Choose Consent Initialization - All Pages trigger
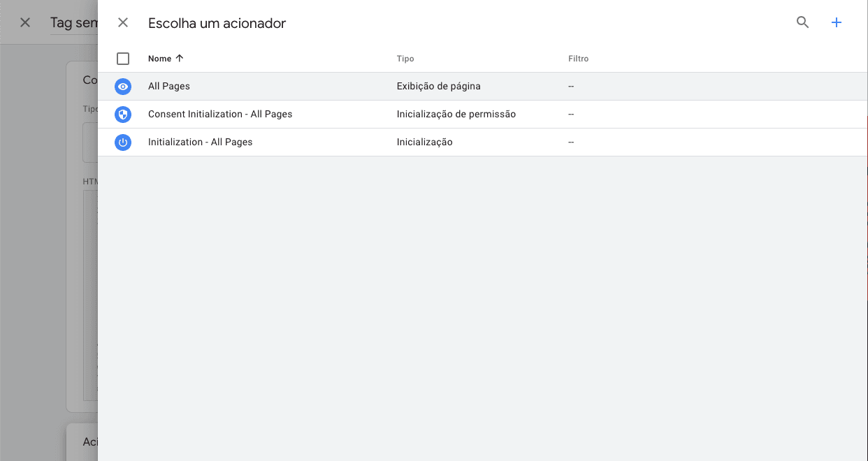868x461 pixels. point(220,115)
